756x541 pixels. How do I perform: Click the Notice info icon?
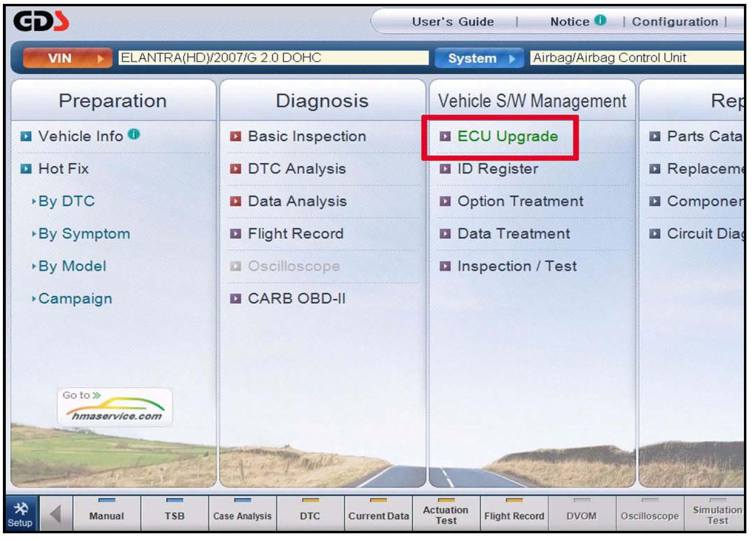600,20
